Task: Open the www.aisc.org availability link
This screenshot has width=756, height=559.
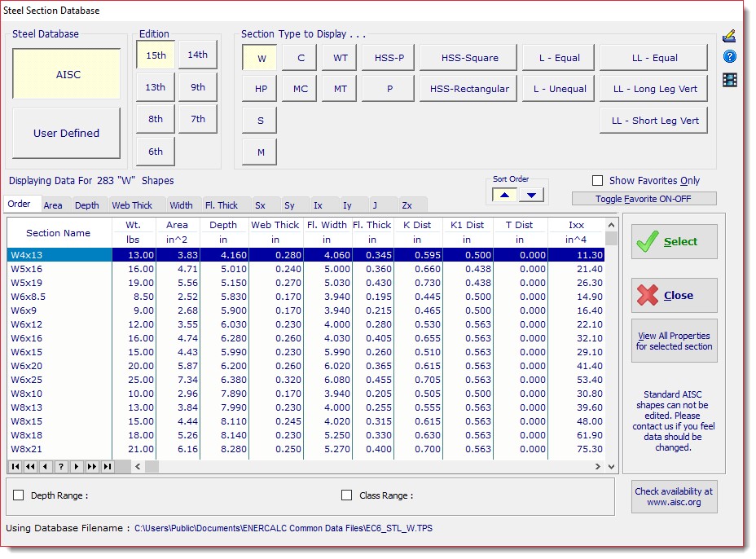Action: point(674,498)
